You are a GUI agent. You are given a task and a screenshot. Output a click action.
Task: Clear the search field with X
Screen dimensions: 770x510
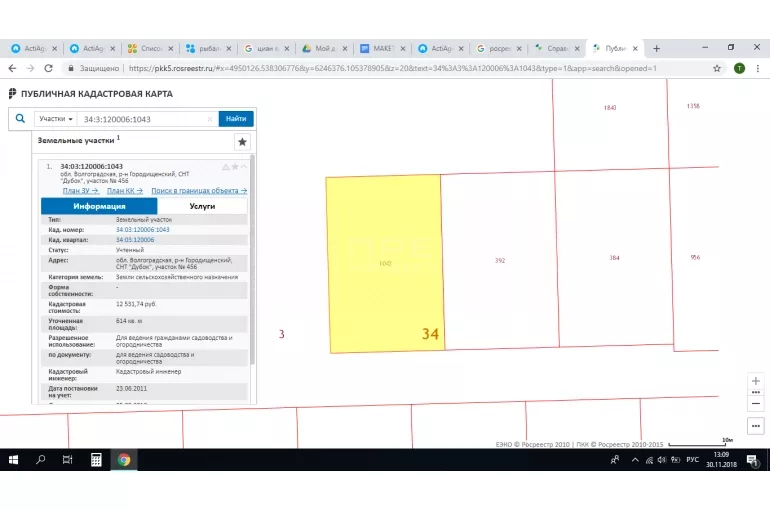coord(210,119)
